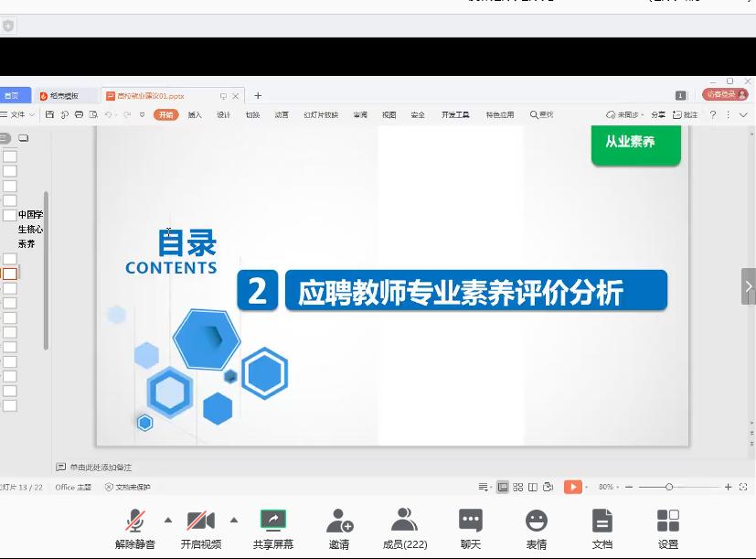Click the 共享屏幕 share screen icon
This screenshot has height=559, width=756.
click(x=273, y=521)
